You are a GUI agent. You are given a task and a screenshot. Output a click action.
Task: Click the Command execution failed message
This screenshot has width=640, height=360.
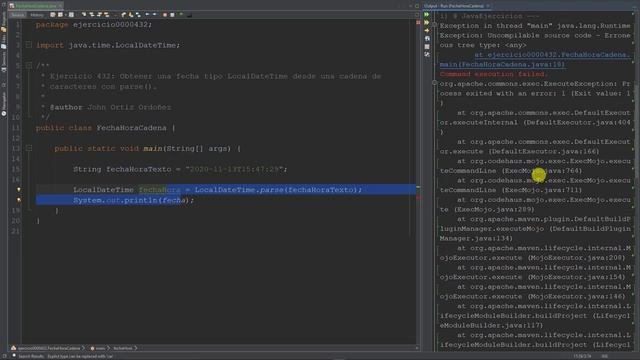pos(493,74)
